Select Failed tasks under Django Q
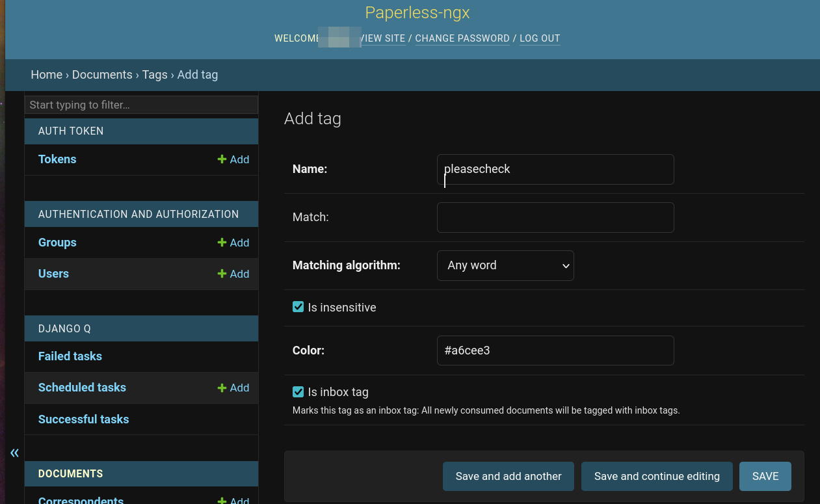 (70, 356)
